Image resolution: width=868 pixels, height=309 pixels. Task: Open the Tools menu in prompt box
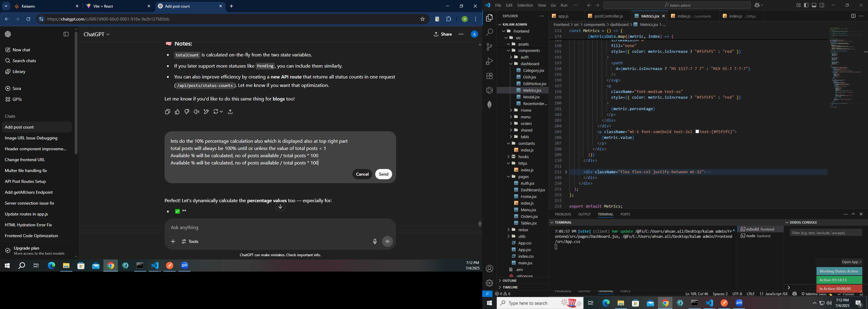(190, 241)
